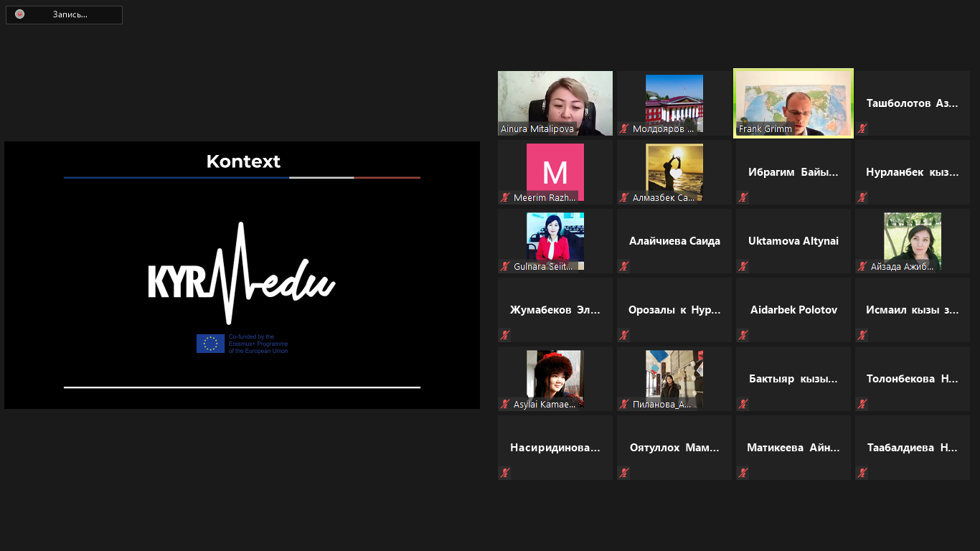Image resolution: width=980 pixels, height=551 pixels.
Task: Click Пиланова_А...'s profile photo
Action: coord(674,377)
